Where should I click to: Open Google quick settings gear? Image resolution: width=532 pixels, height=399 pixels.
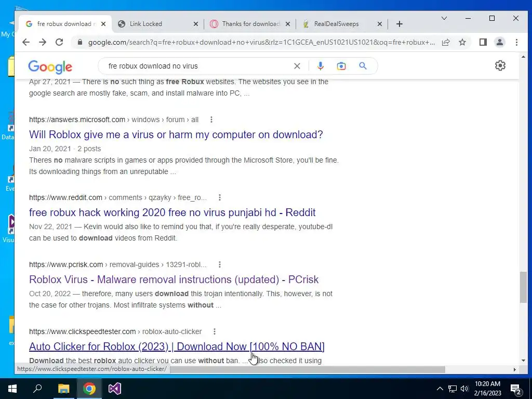tap(500, 65)
